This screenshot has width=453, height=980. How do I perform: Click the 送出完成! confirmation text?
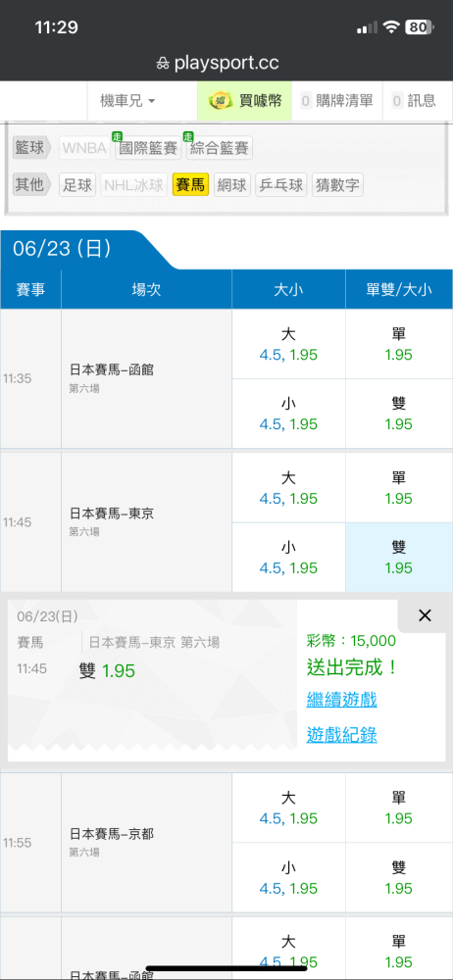(x=352, y=666)
